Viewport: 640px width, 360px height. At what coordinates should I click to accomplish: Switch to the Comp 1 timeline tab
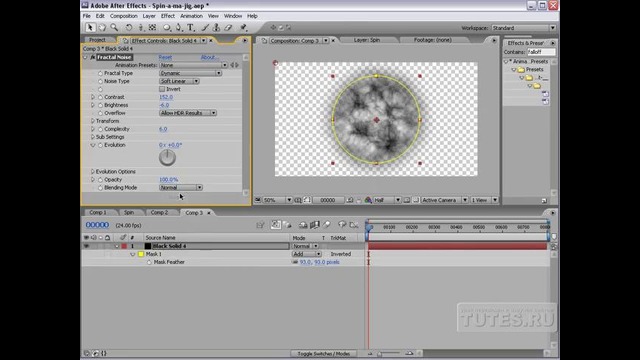click(x=98, y=213)
